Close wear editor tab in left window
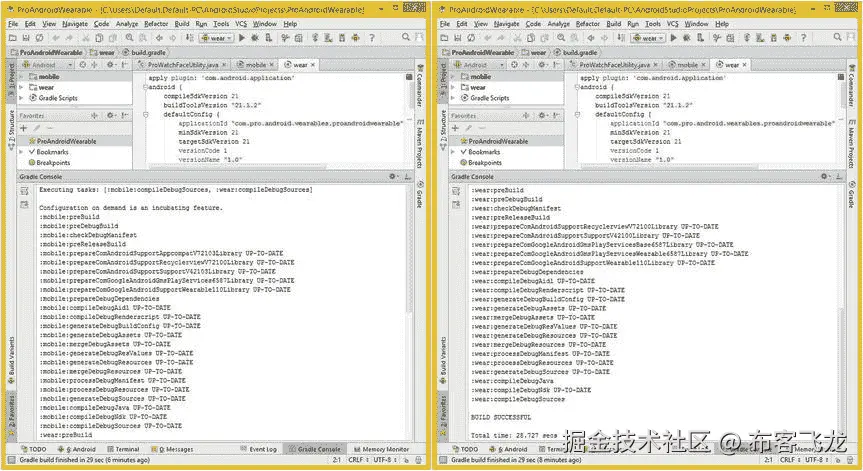863x471 pixels. coord(313,65)
